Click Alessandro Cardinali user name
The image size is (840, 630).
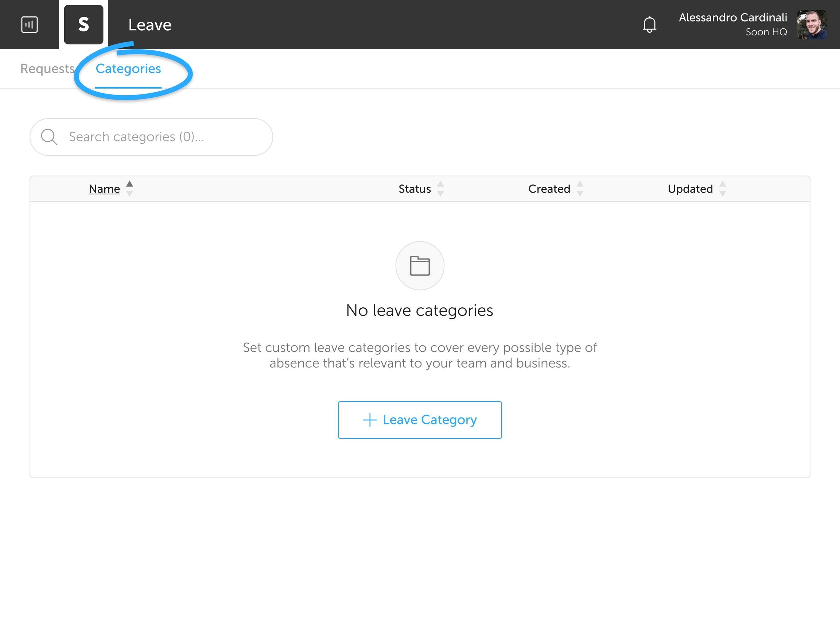(x=732, y=17)
